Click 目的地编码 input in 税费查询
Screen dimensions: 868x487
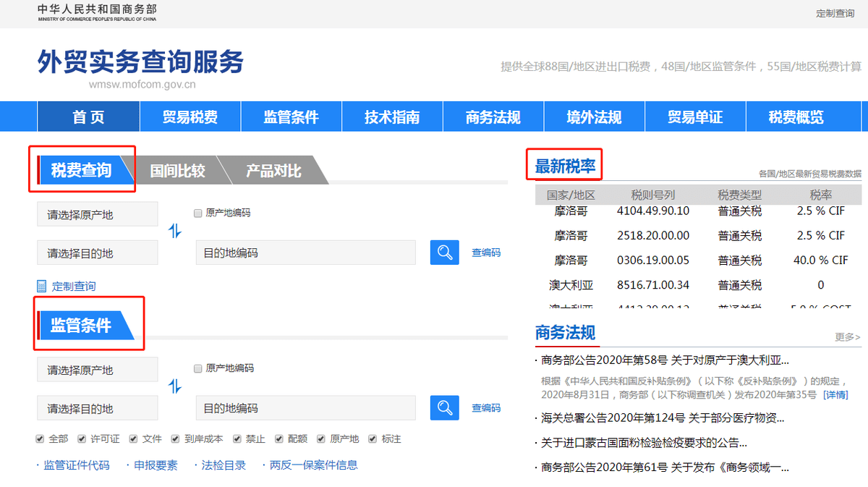[x=306, y=253]
